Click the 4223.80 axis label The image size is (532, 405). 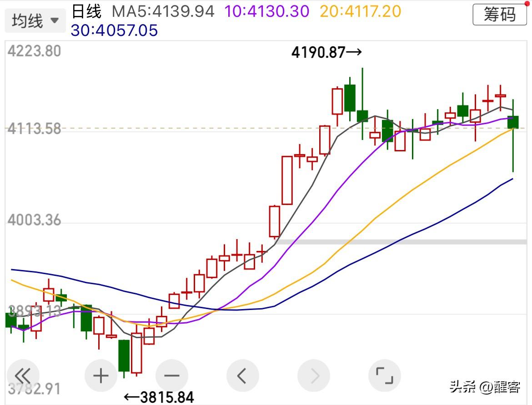[34, 51]
